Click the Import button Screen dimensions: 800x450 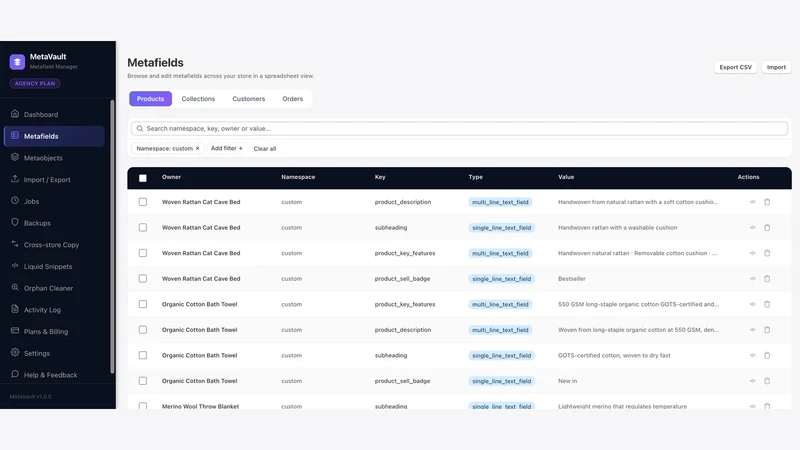point(776,67)
